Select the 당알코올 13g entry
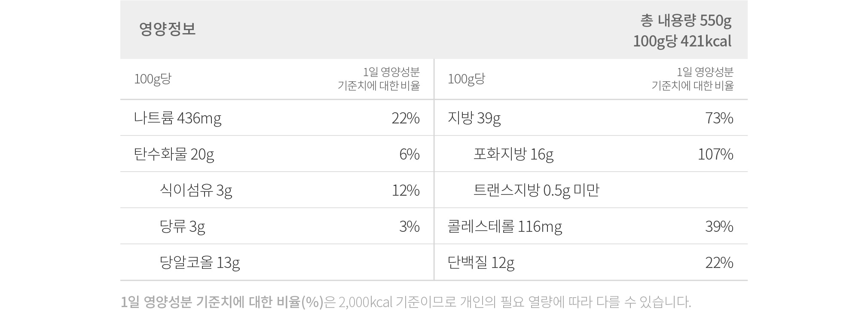This screenshot has width=868, height=314. coord(199,262)
